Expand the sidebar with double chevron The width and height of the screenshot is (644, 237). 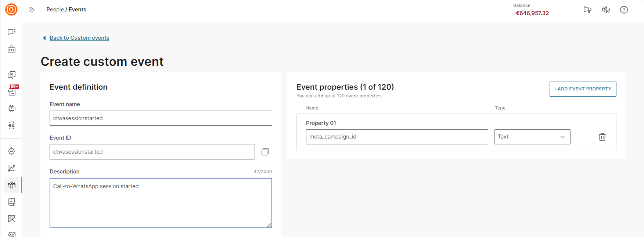pyautogui.click(x=32, y=10)
